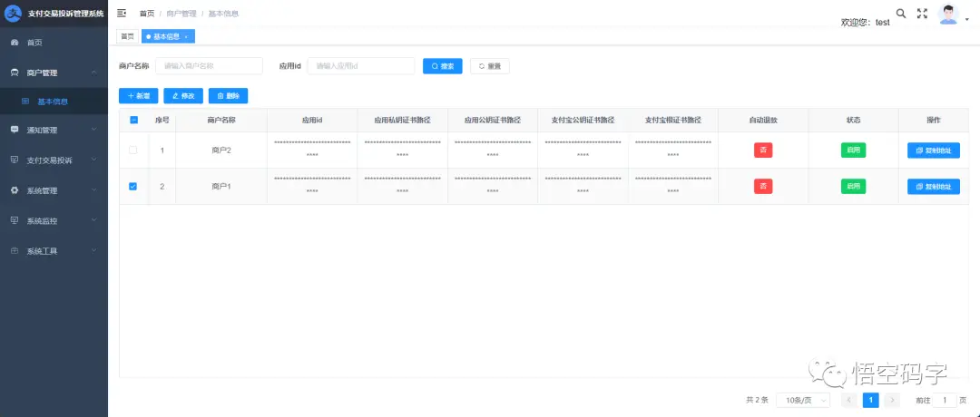Viewport: 980px width, 417px height.
Task: Uncheck the checkbox for 商户1 row
Action: coord(132,186)
